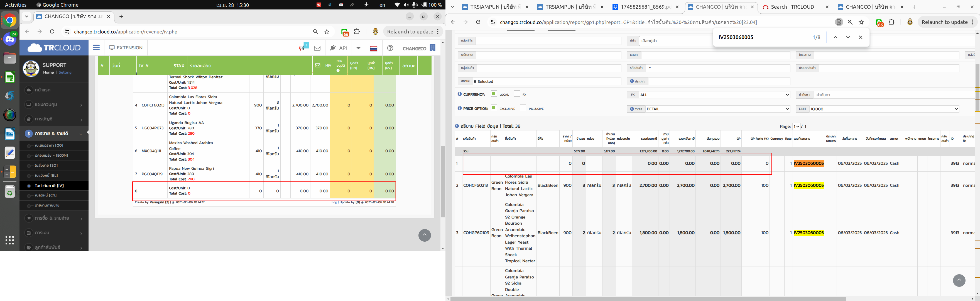Screen dimensions: 980x301
Task: Click the scroll-to-top button in invoice page
Action: point(425,235)
